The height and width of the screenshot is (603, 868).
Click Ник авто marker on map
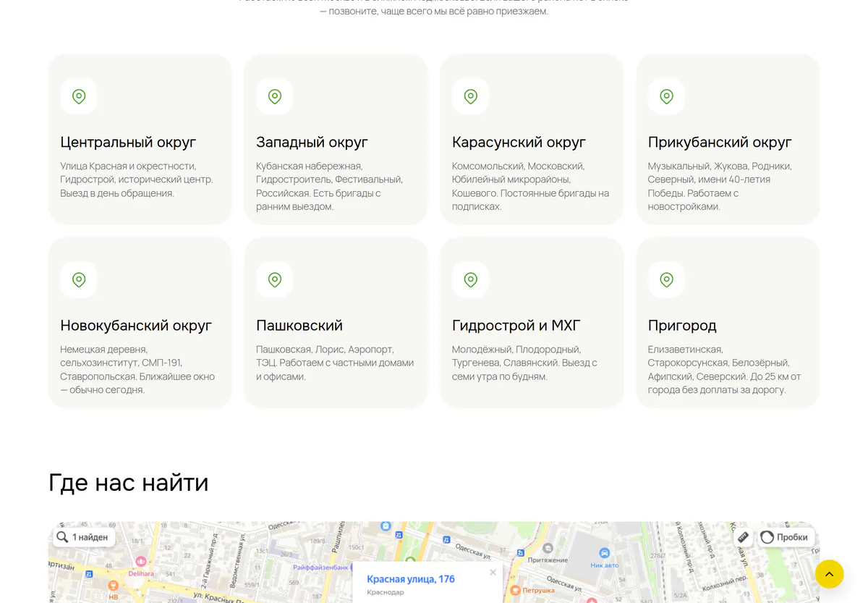coord(605,554)
